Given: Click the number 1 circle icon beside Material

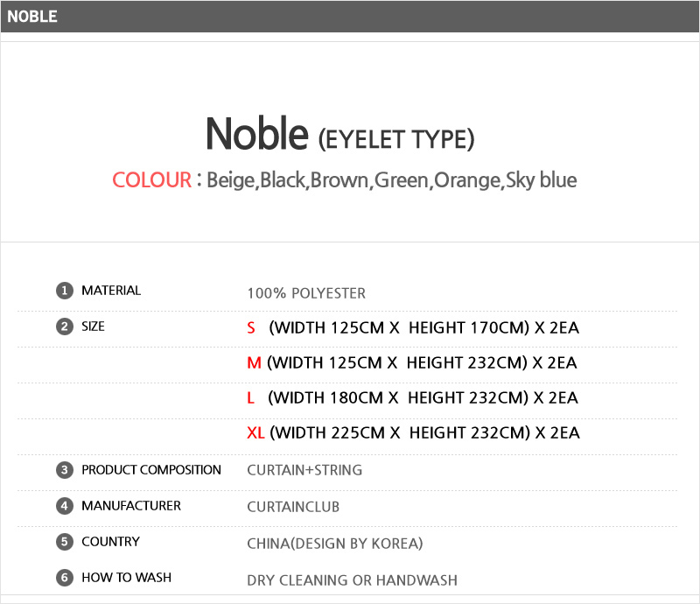Looking at the screenshot, I should (64, 291).
